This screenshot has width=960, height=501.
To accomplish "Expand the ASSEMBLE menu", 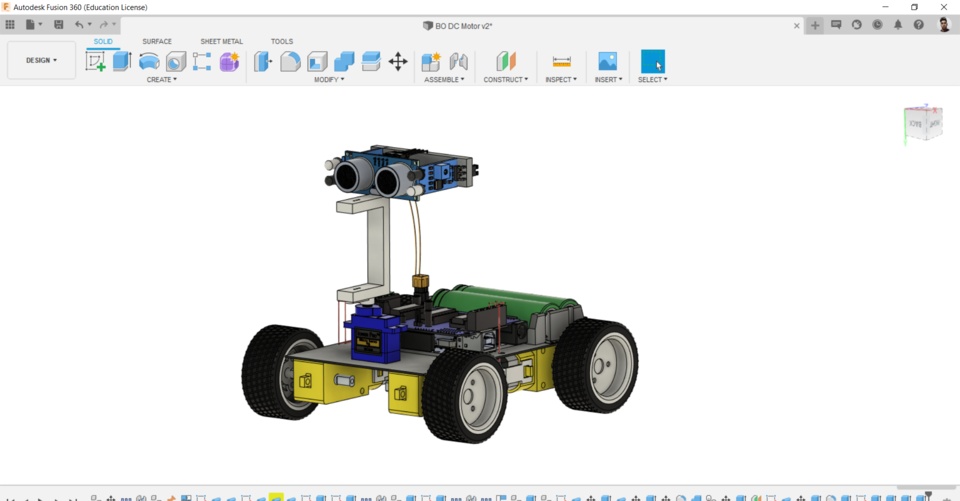I will [444, 80].
